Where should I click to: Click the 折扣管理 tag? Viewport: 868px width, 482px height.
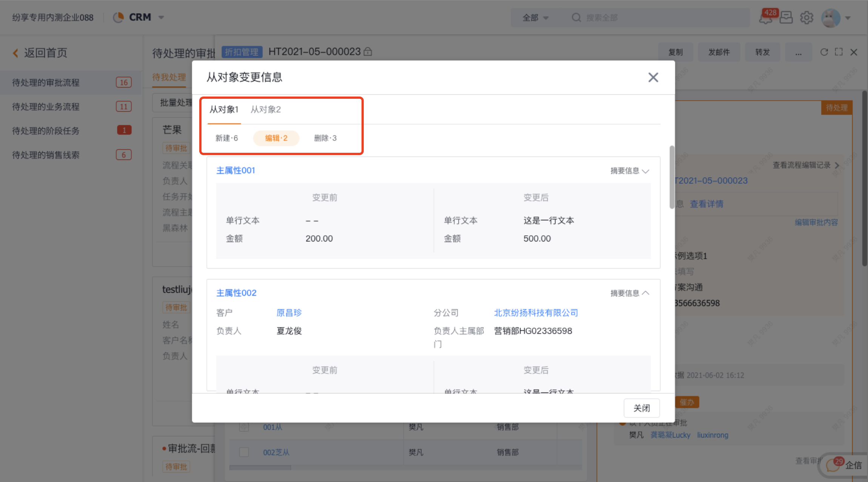(242, 52)
